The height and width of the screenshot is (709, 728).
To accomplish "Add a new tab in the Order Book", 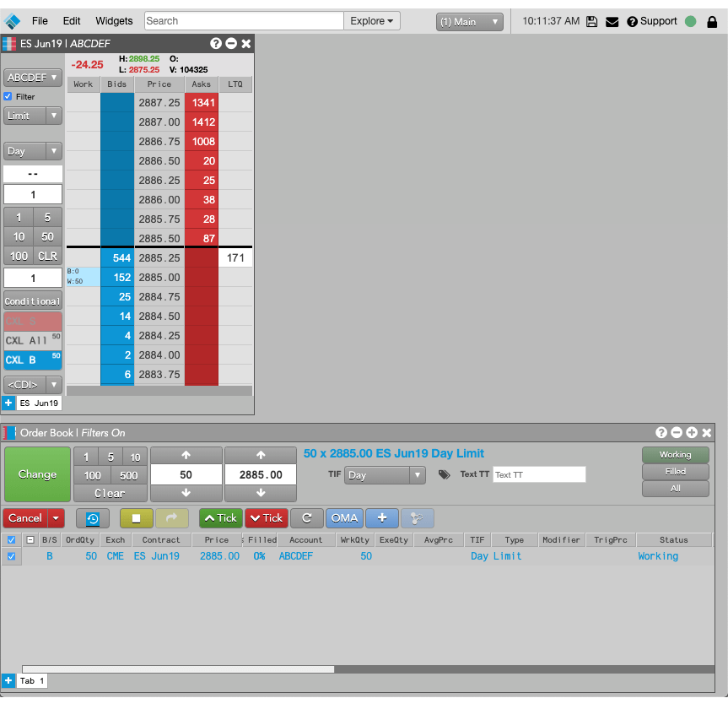I will pos(8,680).
